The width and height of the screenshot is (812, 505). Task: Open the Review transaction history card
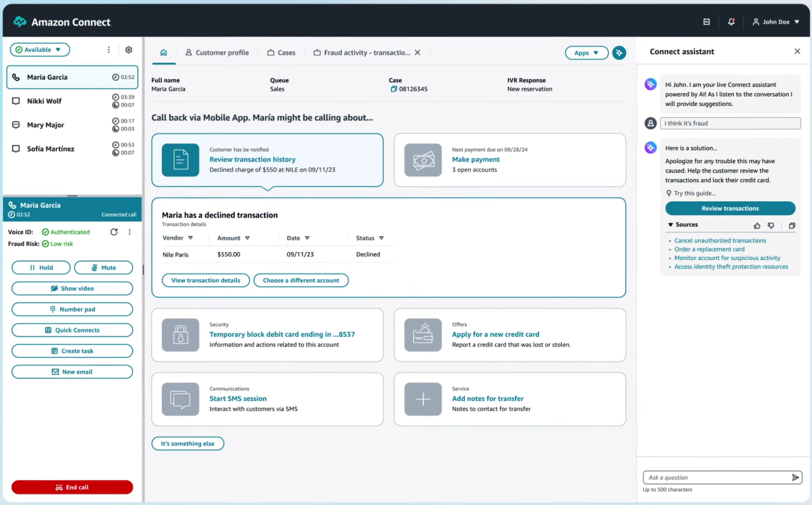click(x=267, y=160)
